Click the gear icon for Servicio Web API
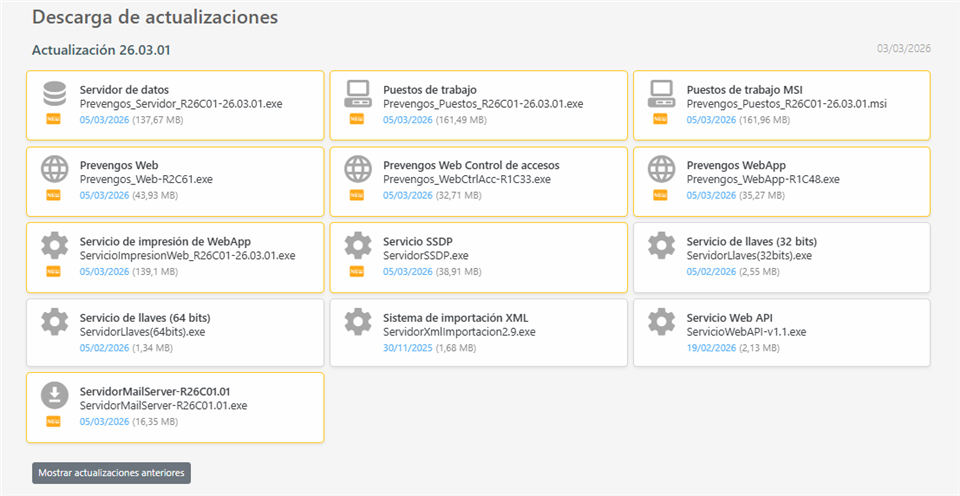The width and height of the screenshot is (960, 496). pos(661,321)
